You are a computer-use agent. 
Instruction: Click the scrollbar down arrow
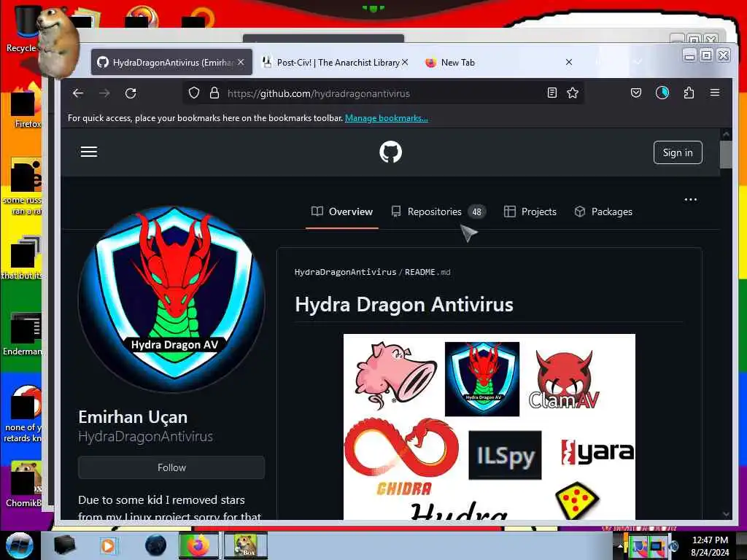tap(726, 514)
